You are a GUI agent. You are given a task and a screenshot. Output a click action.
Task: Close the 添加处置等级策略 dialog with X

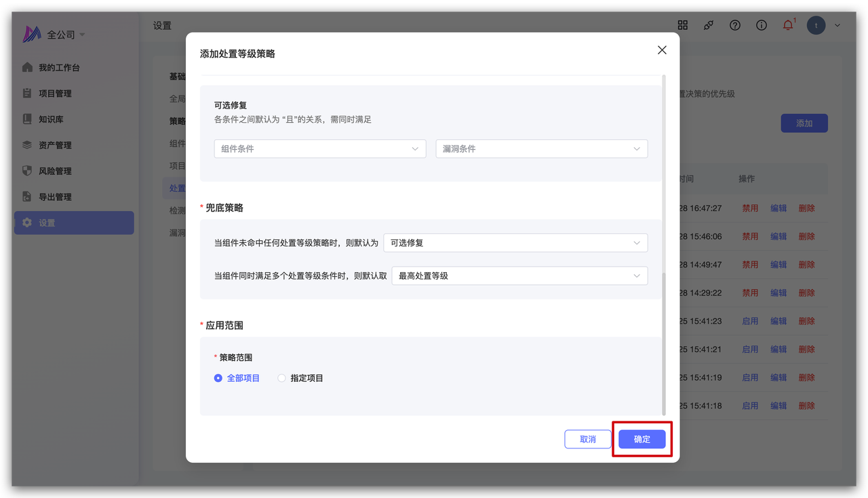[662, 50]
